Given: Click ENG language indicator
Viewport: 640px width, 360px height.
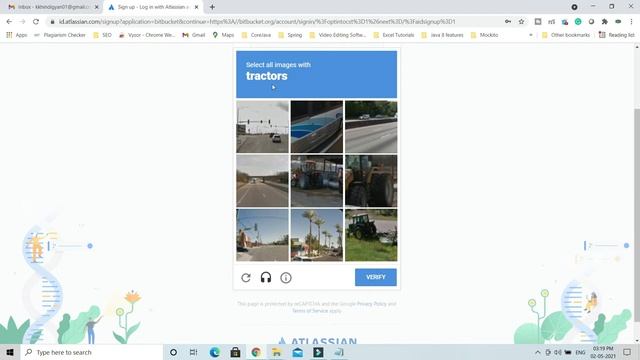Looking at the screenshot, I should click(x=580, y=352).
